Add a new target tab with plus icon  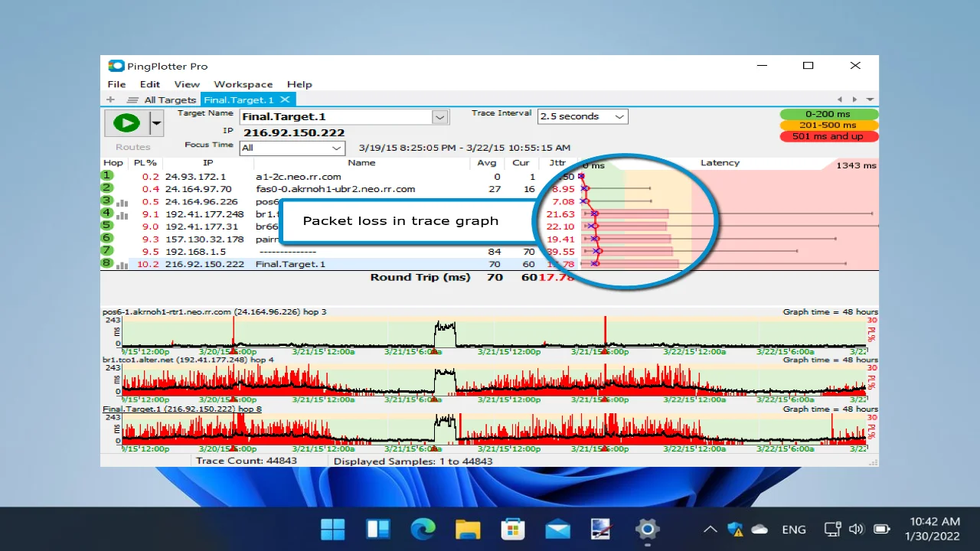[x=111, y=99]
